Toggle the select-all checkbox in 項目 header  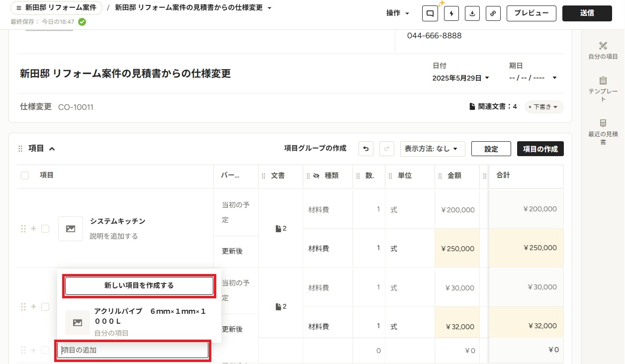coord(25,176)
